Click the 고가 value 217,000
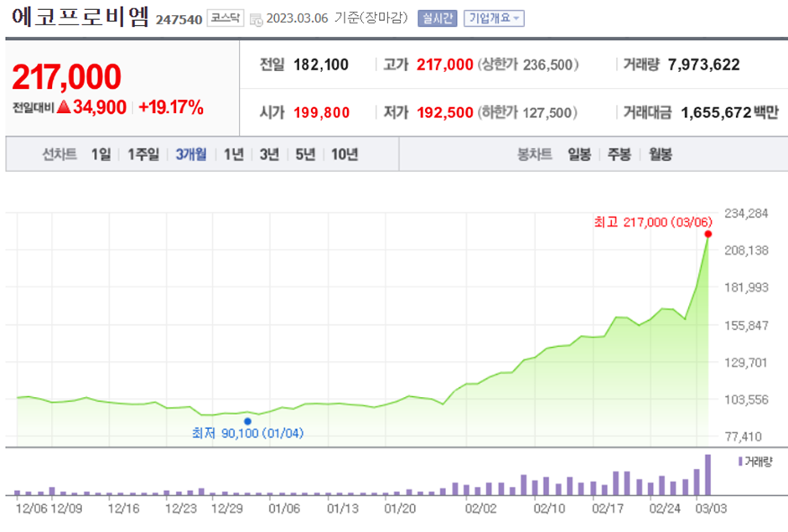This screenshot has height=532, width=788. tap(445, 65)
